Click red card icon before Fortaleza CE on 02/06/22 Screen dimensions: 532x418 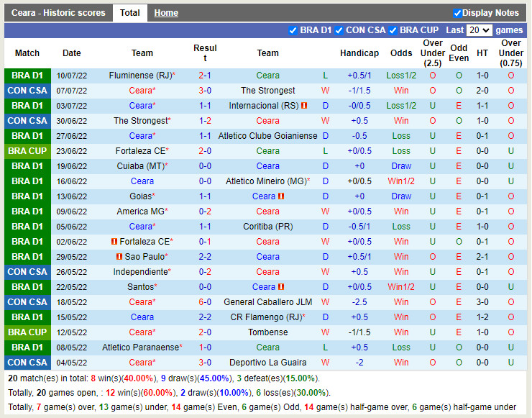click(114, 242)
